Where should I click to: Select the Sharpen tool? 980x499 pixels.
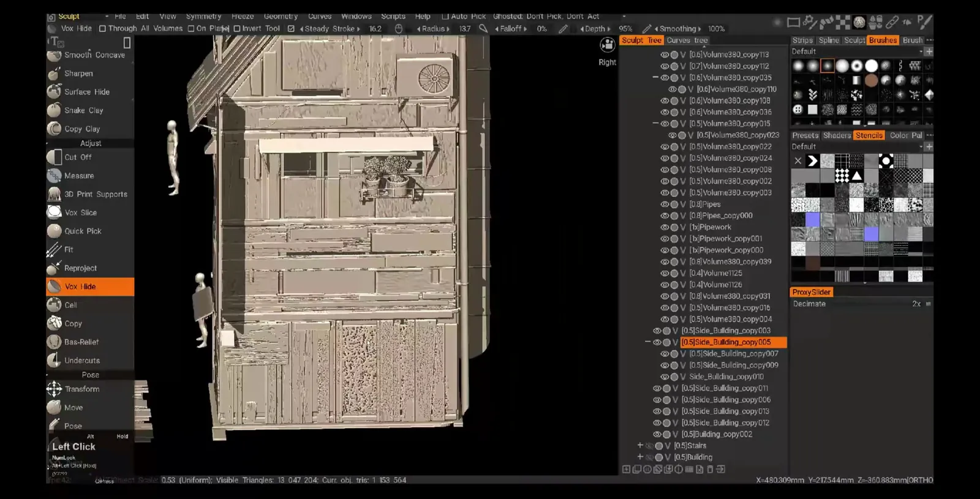tap(90, 73)
